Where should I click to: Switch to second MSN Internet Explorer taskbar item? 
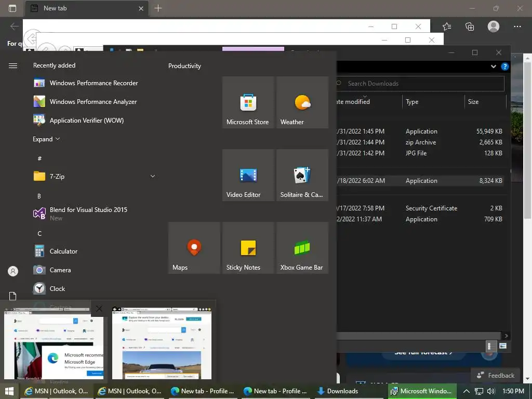click(129, 391)
